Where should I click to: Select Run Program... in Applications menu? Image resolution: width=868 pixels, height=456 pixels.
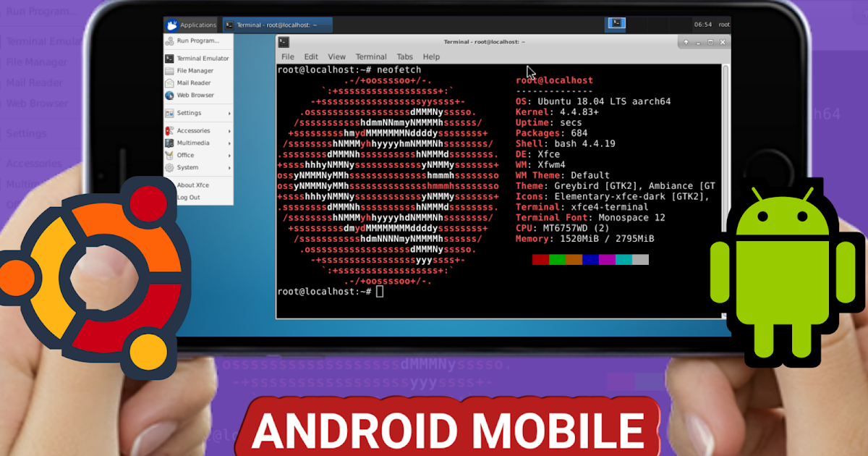click(x=198, y=41)
